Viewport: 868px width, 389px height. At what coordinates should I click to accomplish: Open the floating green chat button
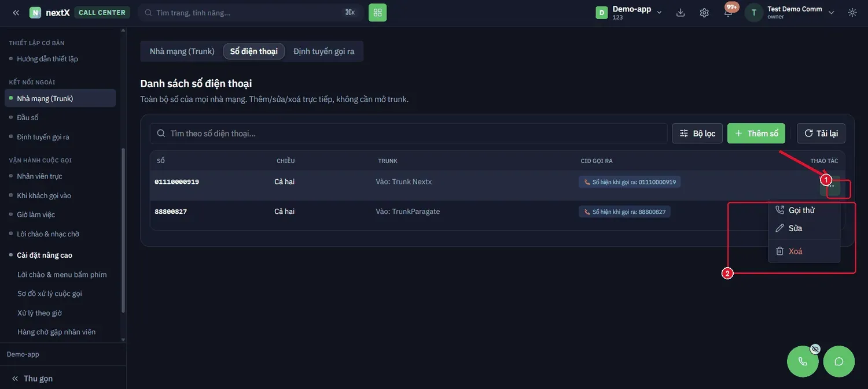[x=839, y=361]
